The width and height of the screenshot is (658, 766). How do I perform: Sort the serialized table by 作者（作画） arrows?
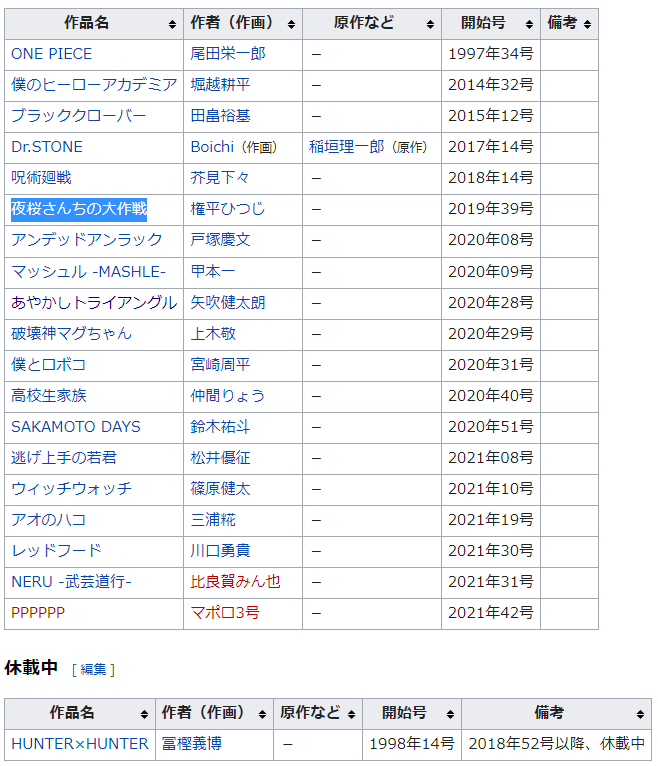[291, 24]
